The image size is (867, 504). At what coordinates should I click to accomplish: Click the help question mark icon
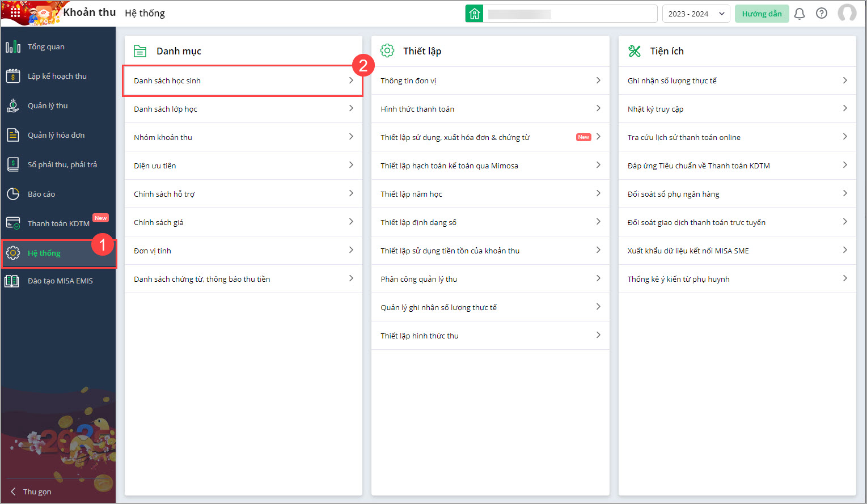coord(822,14)
